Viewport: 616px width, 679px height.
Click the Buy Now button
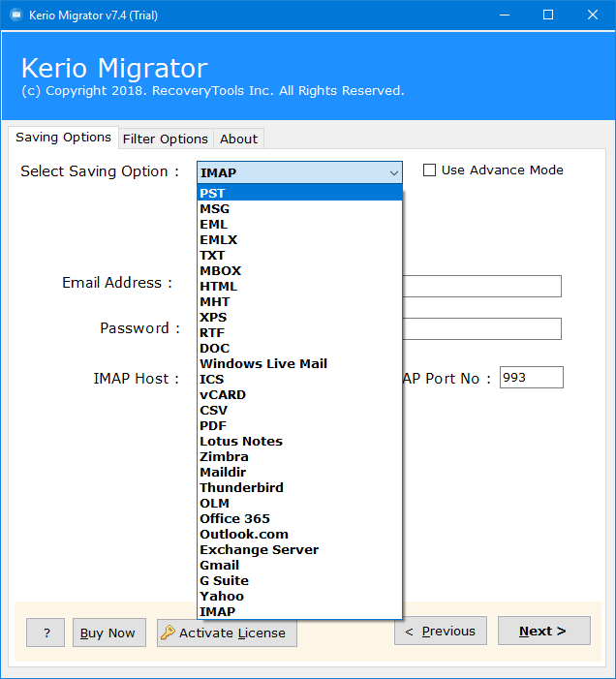pyautogui.click(x=109, y=633)
